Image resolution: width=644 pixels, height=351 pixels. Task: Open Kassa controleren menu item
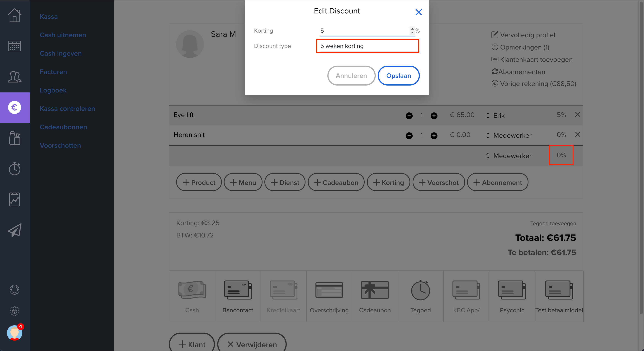point(67,109)
